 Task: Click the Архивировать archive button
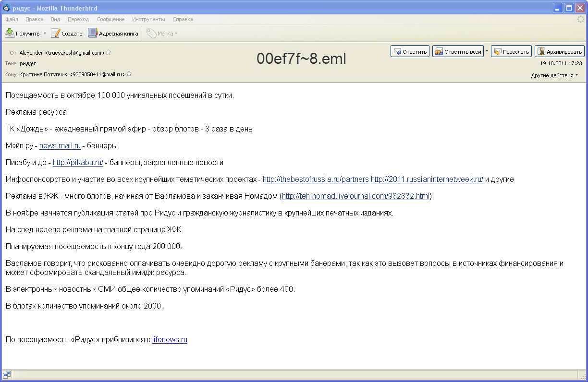tap(559, 52)
